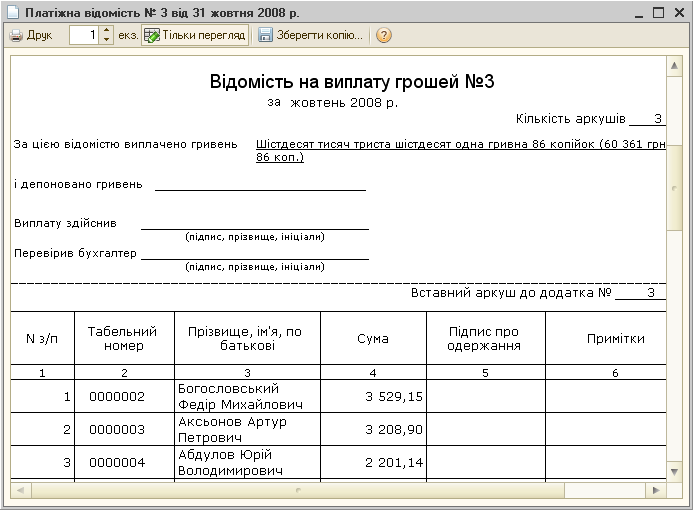This screenshot has width=693, height=510.
Task: Click vertical scrollbar up arrow
Action: pos(674,66)
